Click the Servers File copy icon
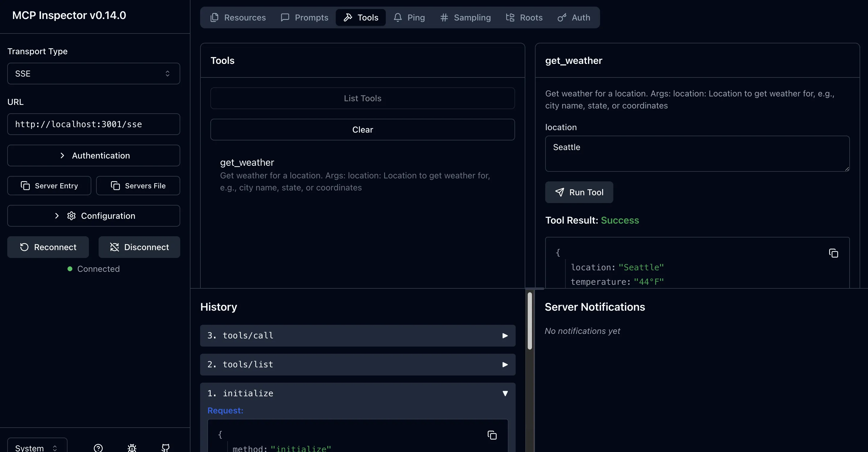The width and height of the screenshot is (868, 452). pos(115,186)
